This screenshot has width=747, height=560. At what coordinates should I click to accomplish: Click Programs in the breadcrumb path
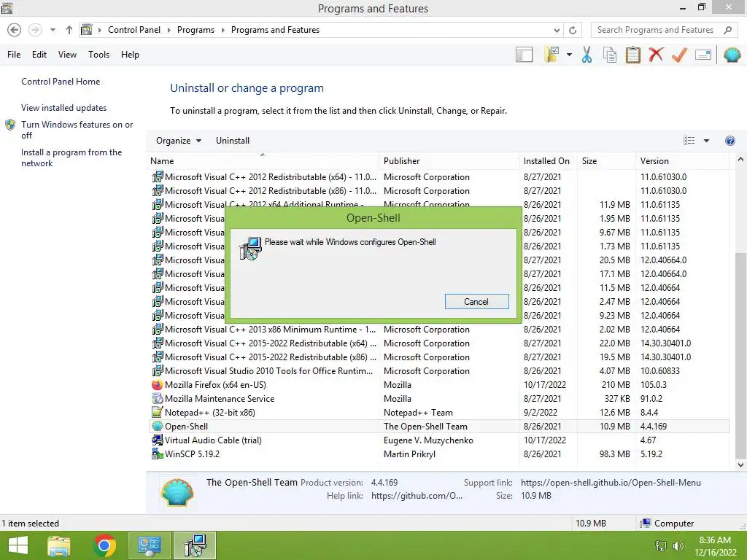(x=196, y=30)
